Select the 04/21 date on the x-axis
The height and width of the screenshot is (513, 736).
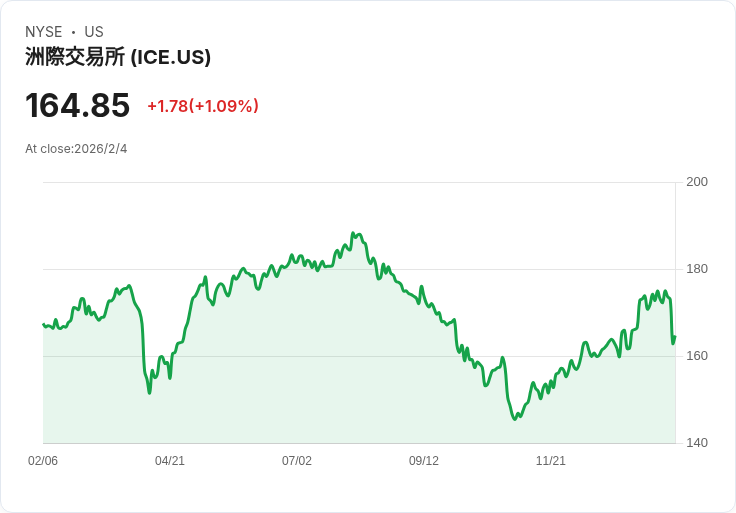170,461
